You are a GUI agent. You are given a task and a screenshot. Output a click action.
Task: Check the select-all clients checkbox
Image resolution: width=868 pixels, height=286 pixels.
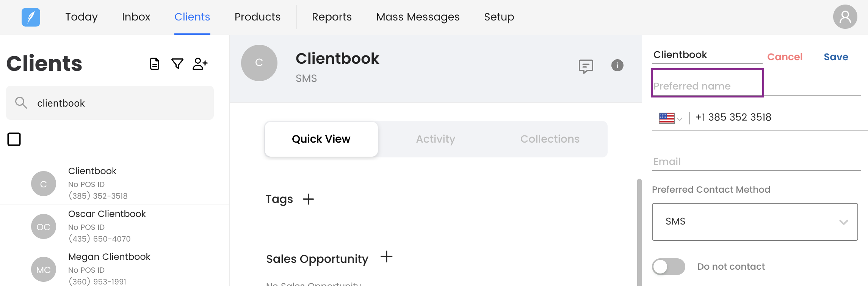tap(14, 139)
